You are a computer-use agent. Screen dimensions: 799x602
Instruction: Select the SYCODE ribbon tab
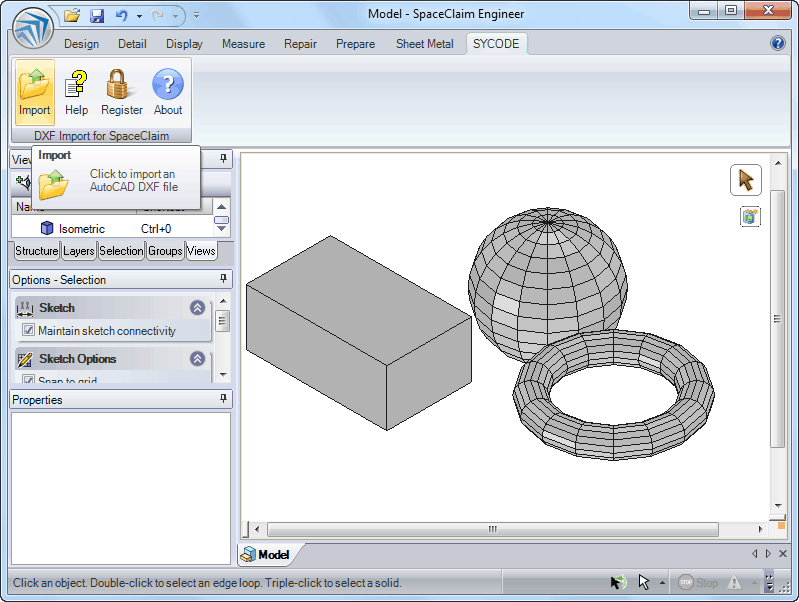[496, 44]
